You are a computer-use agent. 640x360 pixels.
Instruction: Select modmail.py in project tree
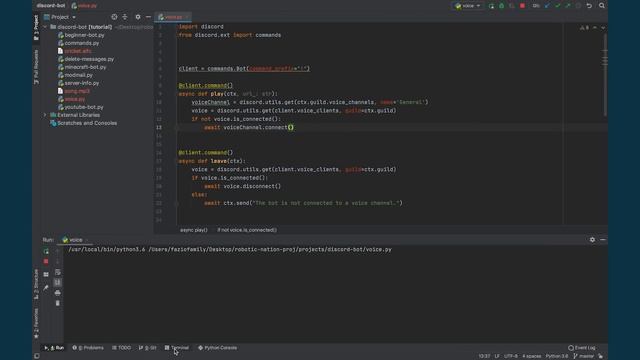click(x=75, y=75)
